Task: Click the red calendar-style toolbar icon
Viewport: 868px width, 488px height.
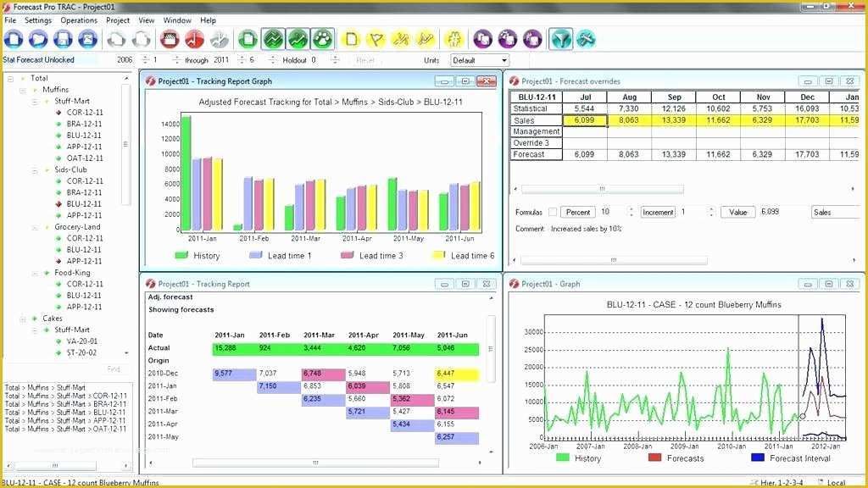Action: (x=170, y=39)
